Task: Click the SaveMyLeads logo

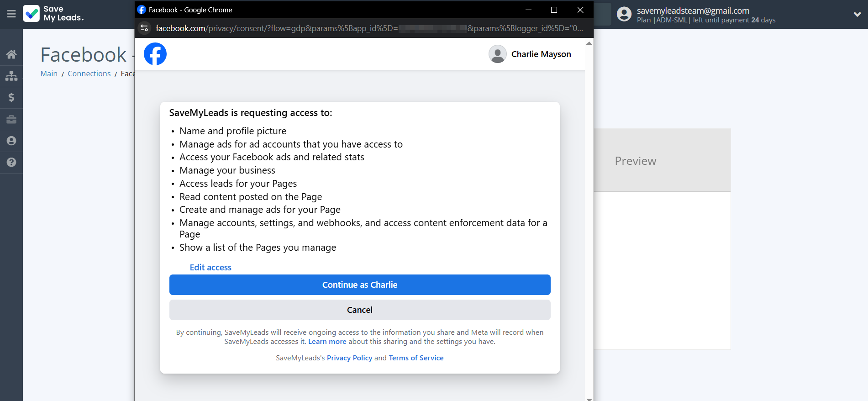Action: pyautogui.click(x=53, y=14)
